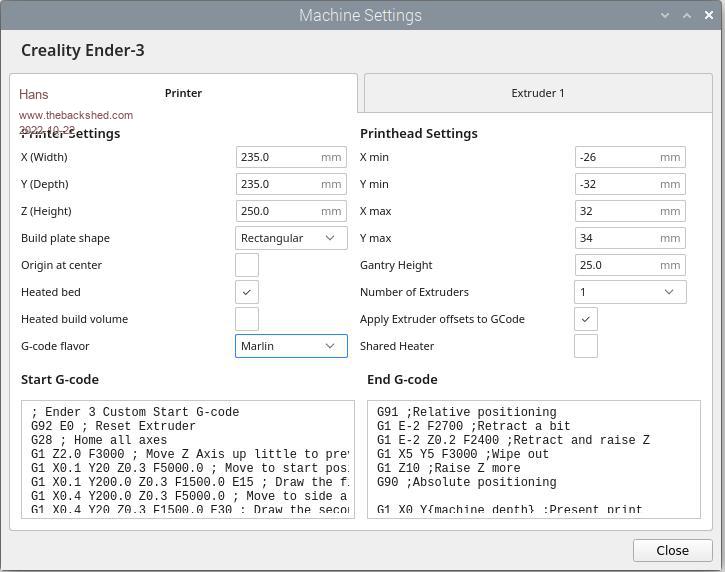Switch to the Extruder 1 tab

(x=538, y=93)
